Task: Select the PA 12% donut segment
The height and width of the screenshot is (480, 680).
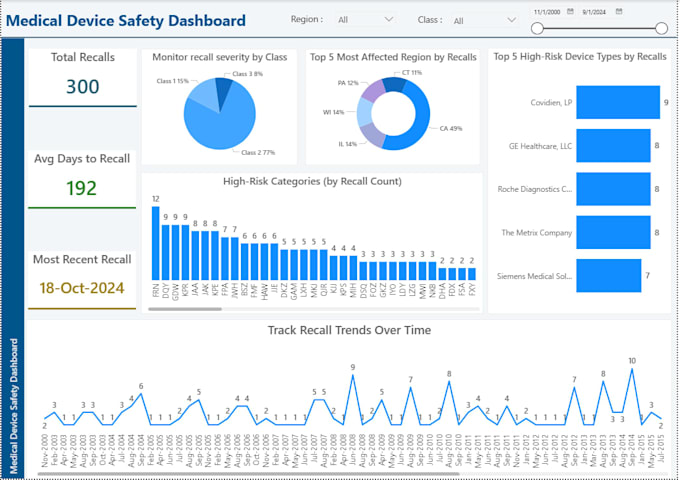Action: (x=373, y=91)
